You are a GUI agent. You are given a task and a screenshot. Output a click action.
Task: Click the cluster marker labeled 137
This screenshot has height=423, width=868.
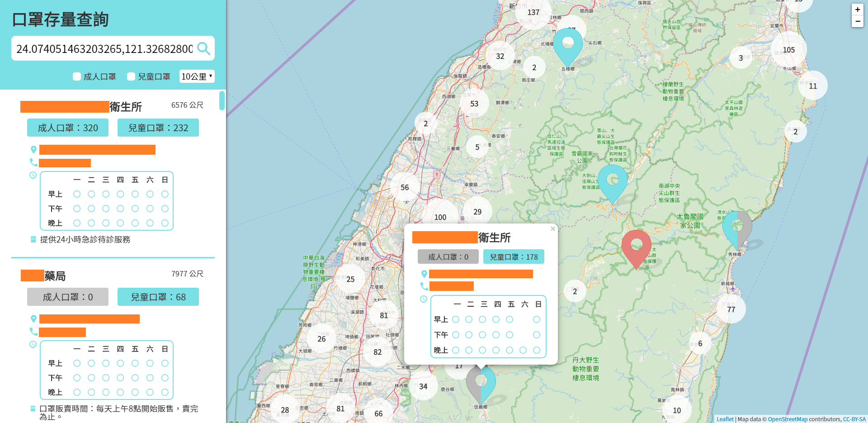tap(533, 13)
